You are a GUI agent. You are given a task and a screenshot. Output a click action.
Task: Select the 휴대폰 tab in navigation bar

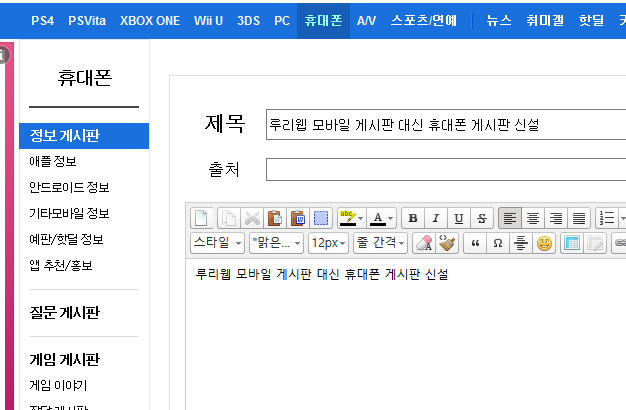tap(323, 21)
